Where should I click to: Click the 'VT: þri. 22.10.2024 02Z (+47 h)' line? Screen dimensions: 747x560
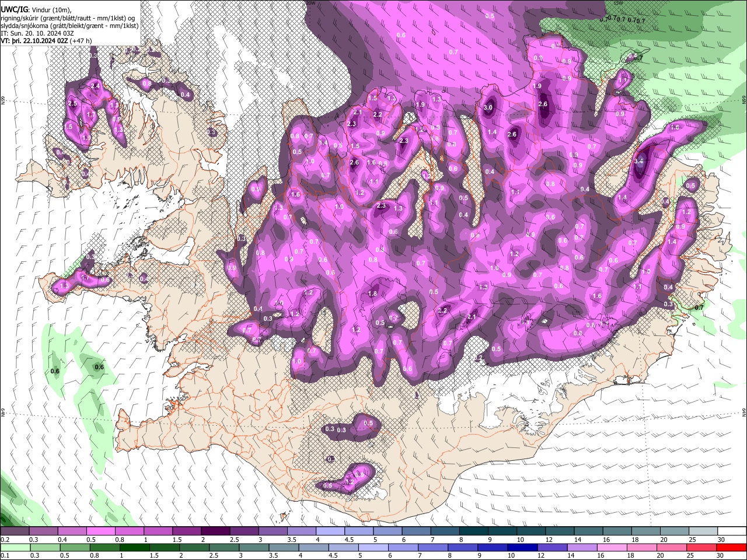tap(46, 41)
